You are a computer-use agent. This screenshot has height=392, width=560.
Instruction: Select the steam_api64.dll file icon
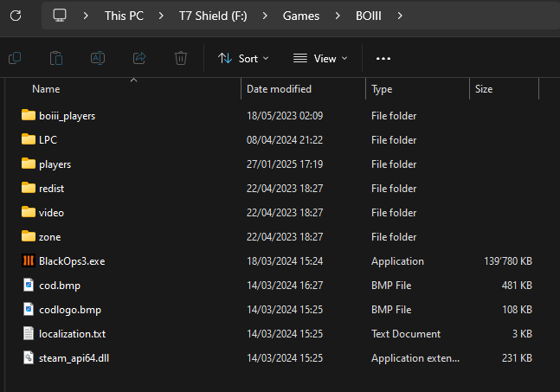pyautogui.click(x=29, y=357)
